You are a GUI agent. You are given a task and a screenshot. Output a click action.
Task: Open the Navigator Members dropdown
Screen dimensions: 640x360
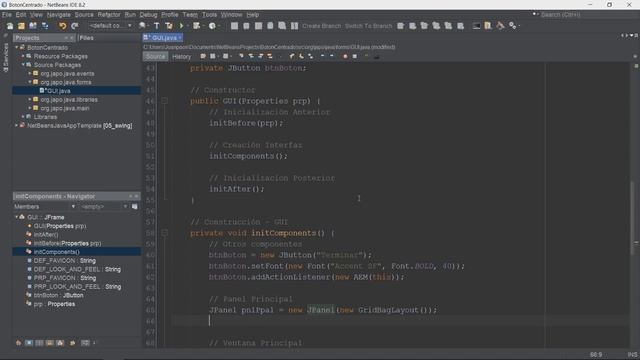click(x=45, y=207)
